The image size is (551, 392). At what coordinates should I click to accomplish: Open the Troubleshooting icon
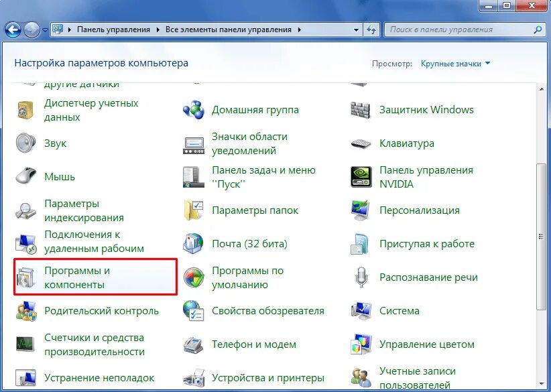(x=25, y=378)
